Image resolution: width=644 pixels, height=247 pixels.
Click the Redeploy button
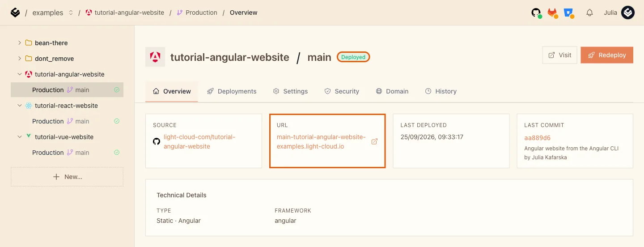(607, 55)
